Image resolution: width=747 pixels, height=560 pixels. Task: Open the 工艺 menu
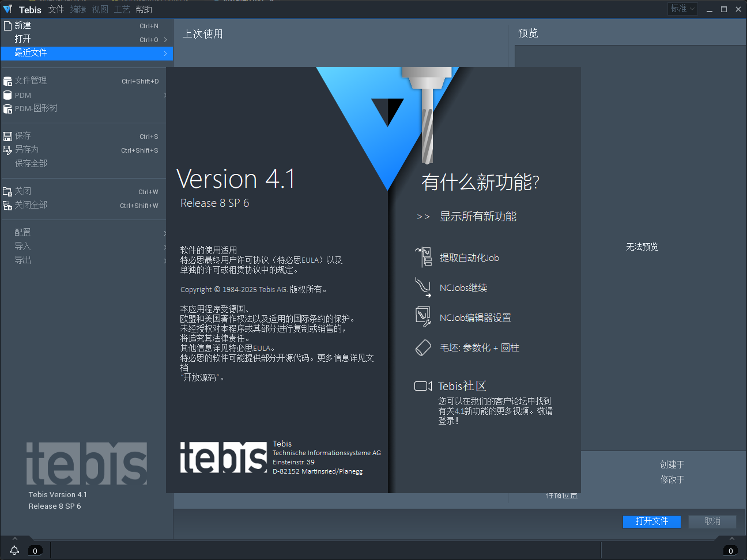click(x=122, y=9)
